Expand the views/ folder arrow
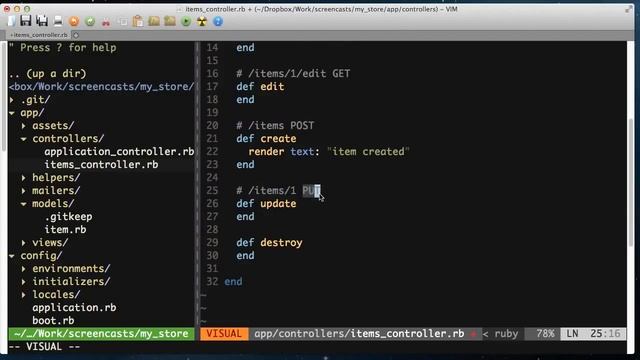The width and height of the screenshot is (640, 360). coord(24,243)
